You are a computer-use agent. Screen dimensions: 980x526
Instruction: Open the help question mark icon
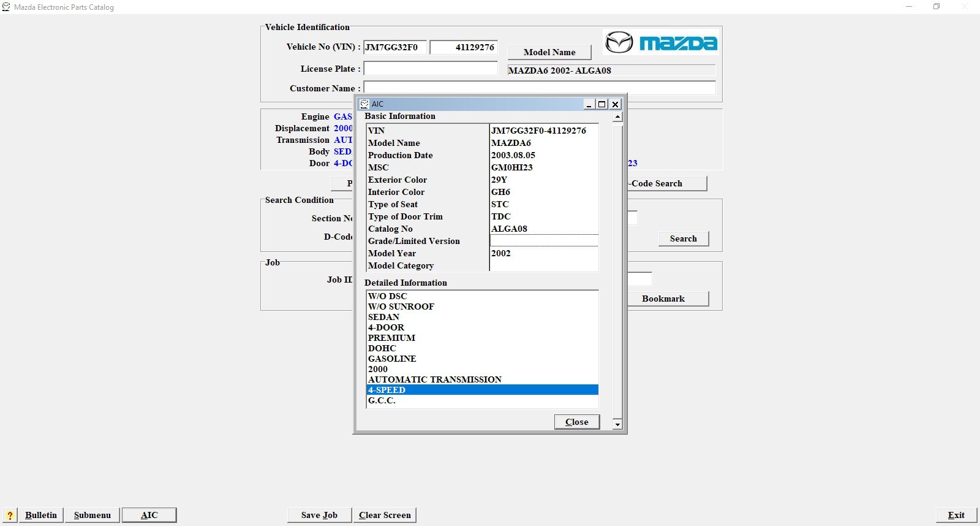[x=10, y=516]
